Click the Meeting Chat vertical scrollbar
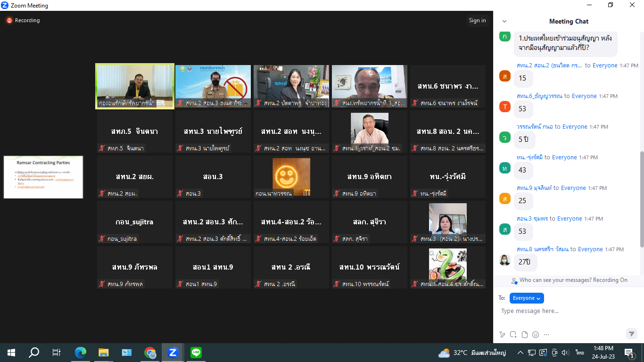This screenshot has height=362, width=644. tap(641, 198)
